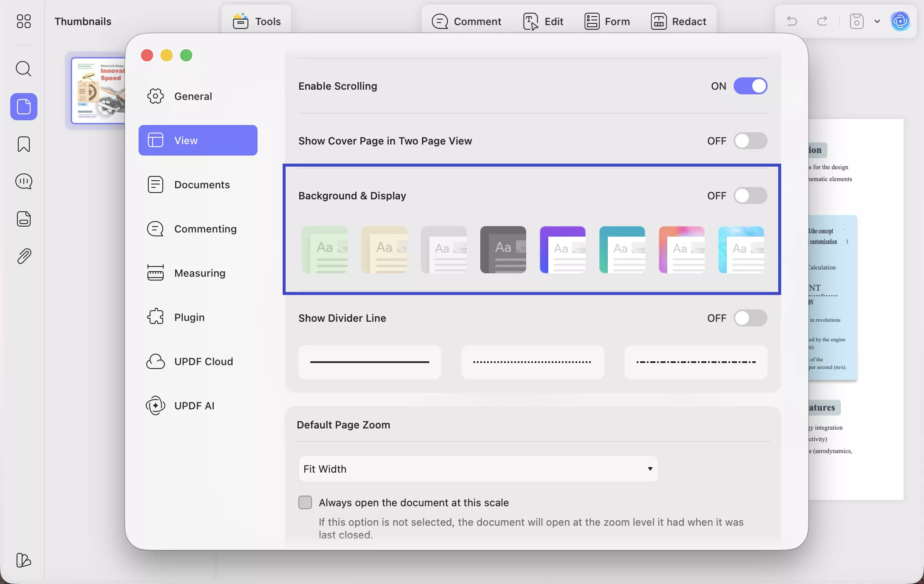924x584 pixels.
Task: Expand the save options dropdown arrow
Action: [877, 21]
